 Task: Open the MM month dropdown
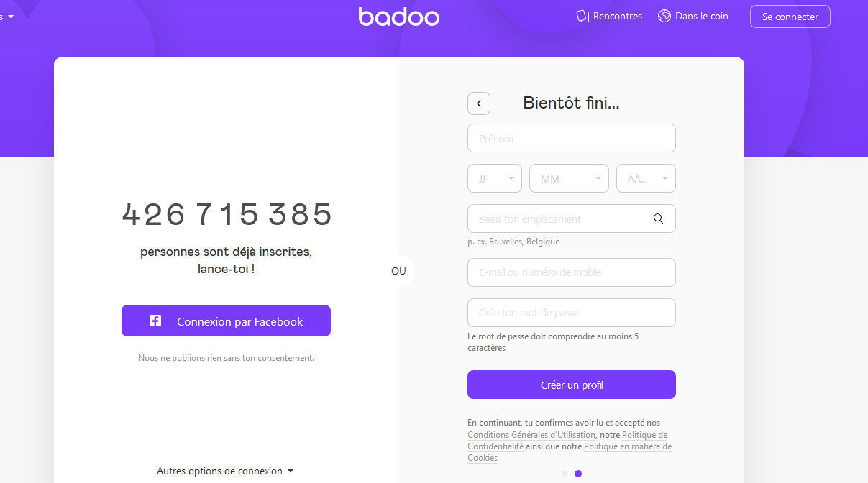(x=569, y=178)
